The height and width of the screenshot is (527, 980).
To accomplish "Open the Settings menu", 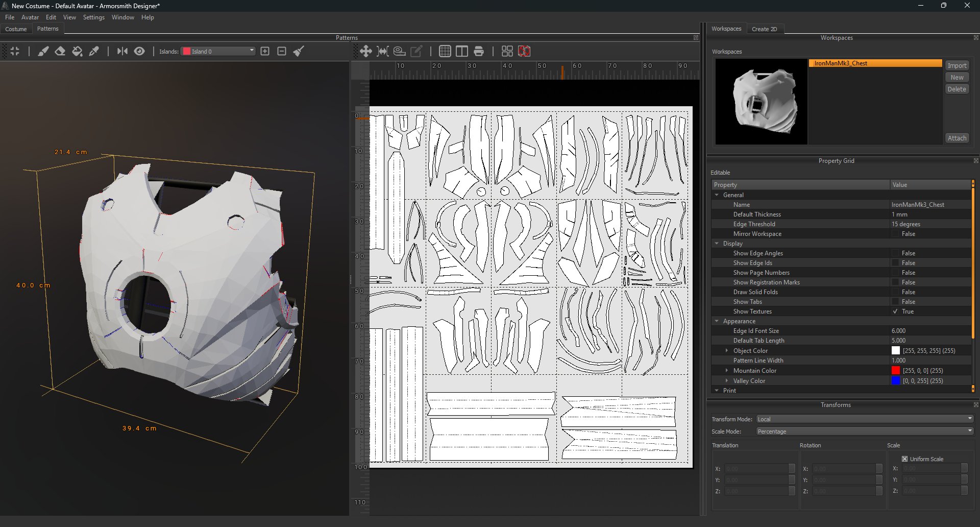I will (94, 17).
